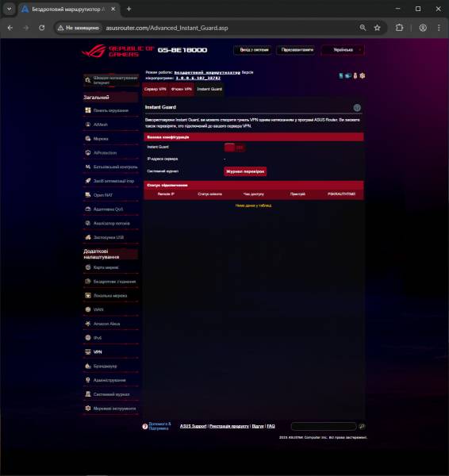Reload the page with the refresh icon
This screenshot has width=449, height=476.
[x=41, y=28]
